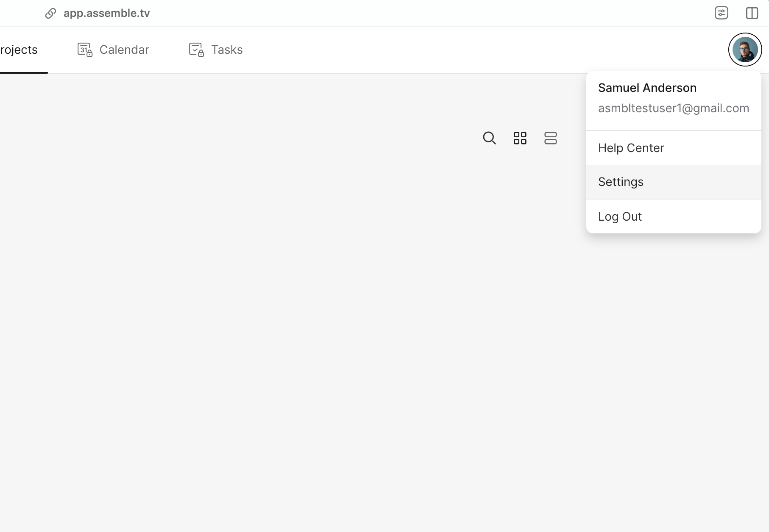Toggle the browser split view panel icon
The image size is (769, 532).
pyautogui.click(x=752, y=13)
